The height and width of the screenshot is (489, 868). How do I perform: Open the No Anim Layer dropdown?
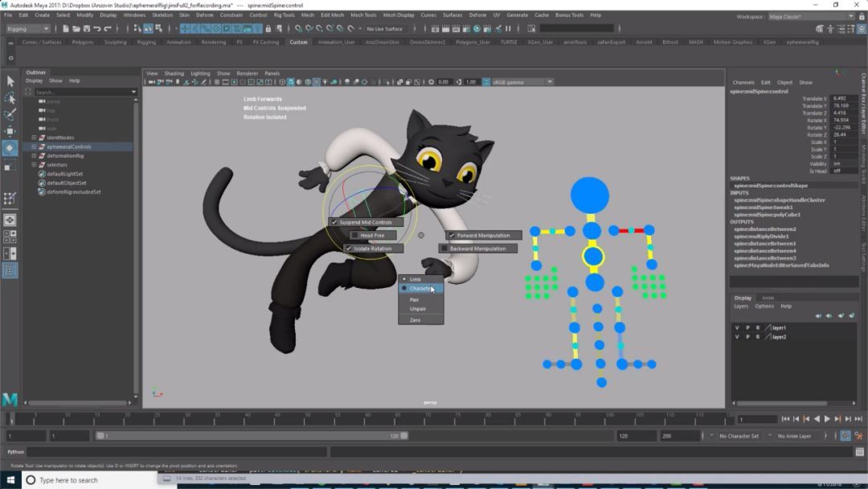(798, 437)
